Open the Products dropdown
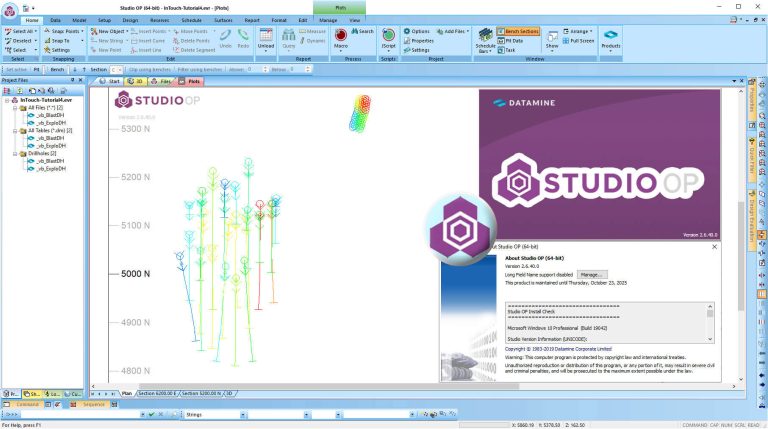Image resolution: width=768 pixels, height=429 pixels. click(x=611, y=50)
